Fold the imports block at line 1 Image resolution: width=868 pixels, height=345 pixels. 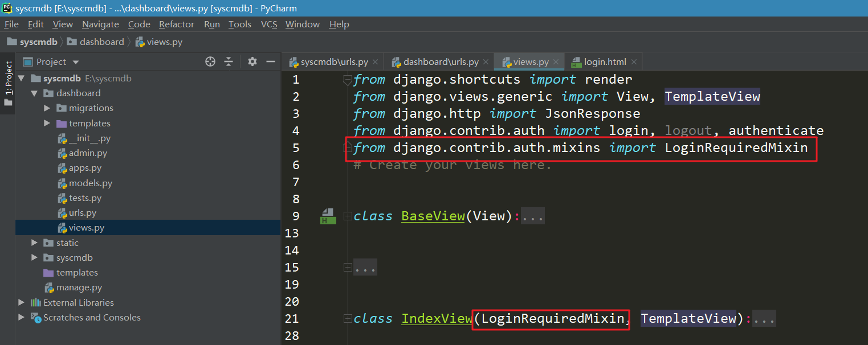click(x=348, y=80)
